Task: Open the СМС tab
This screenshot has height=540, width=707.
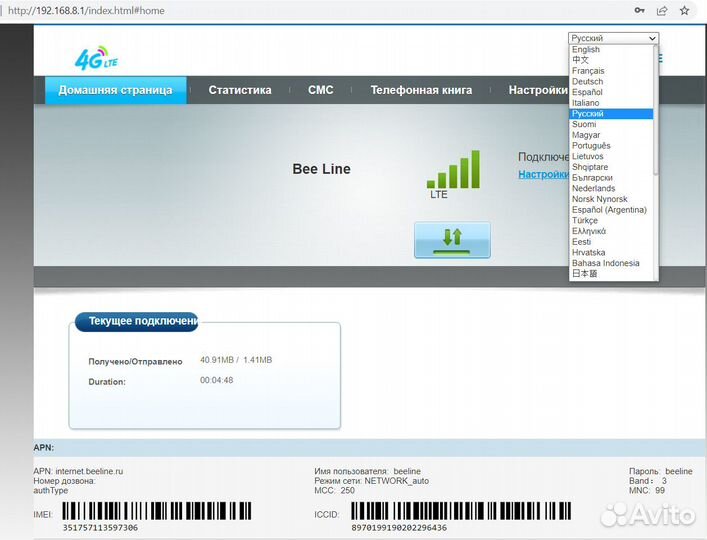Action: coord(321,90)
